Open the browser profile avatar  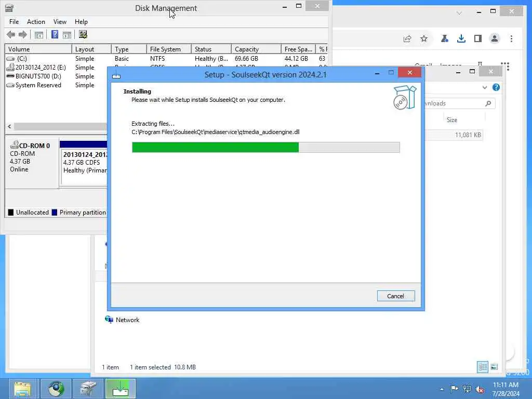495,38
